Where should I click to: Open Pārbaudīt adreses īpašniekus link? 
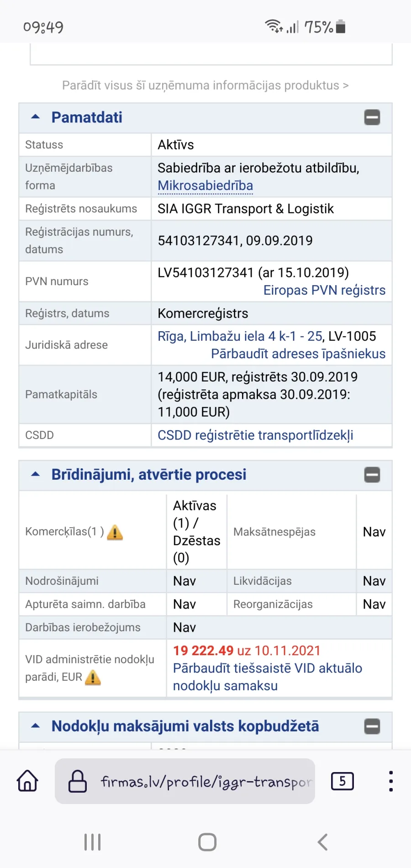(298, 354)
